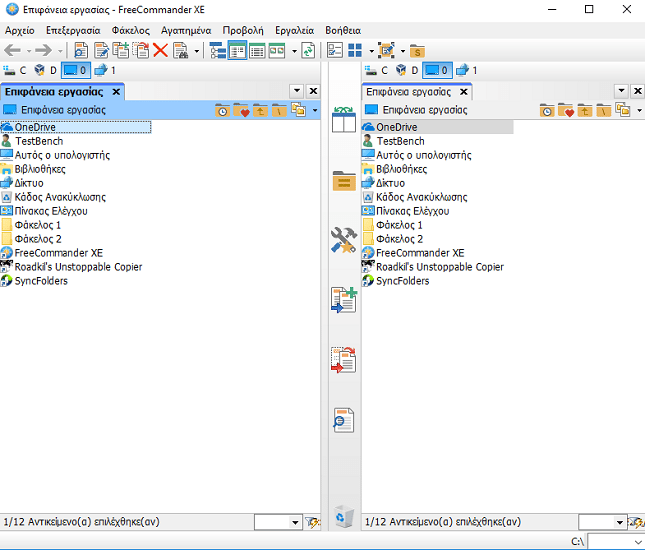Click the move files toolbar icon
This screenshot has width=645, height=550.
tap(141, 51)
